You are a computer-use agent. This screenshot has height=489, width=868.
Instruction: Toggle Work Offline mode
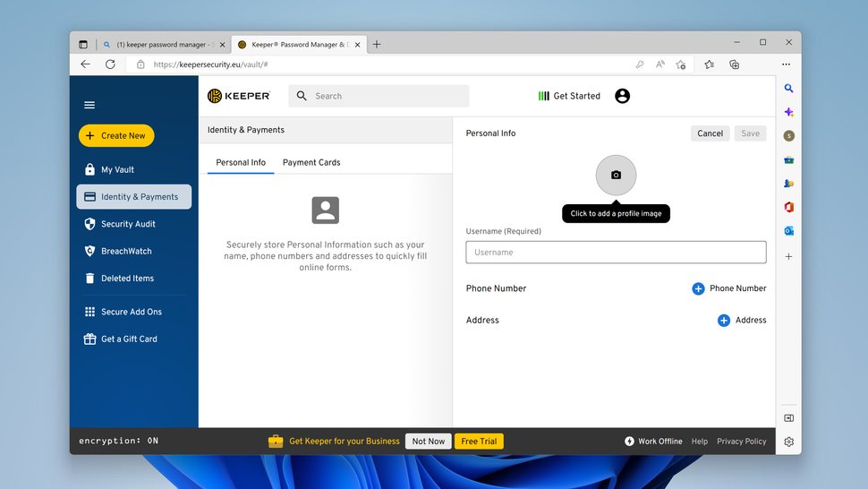click(x=653, y=442)
